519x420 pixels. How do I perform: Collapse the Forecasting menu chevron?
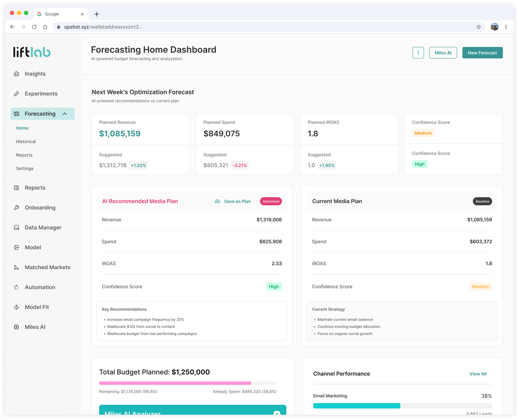[x=65, y=114]
